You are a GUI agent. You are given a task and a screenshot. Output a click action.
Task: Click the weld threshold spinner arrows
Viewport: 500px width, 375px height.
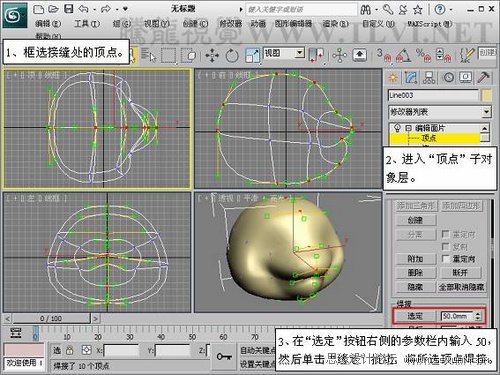[478, 316]
